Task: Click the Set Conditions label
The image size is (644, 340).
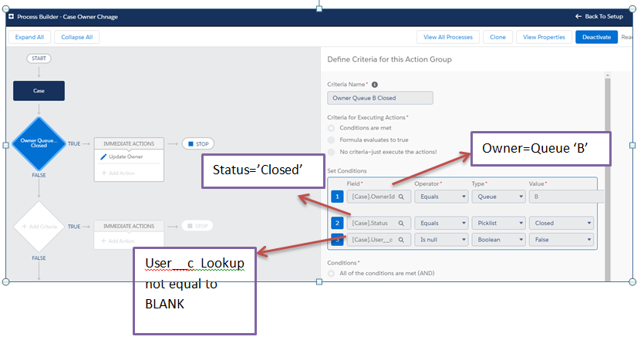Action: (347, 171)
